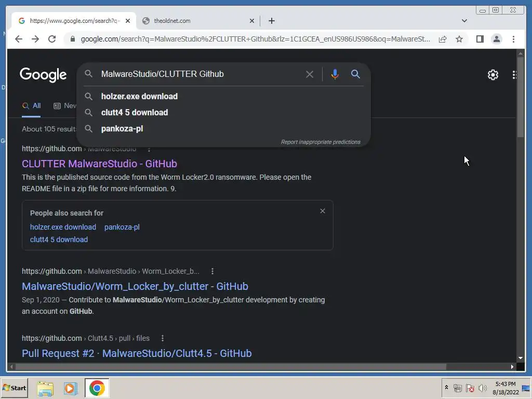Image resolution: width=532 pixels, height=399 pixels.
Task: Open Google quick settings gear
Action: click(x=493, y=75)
